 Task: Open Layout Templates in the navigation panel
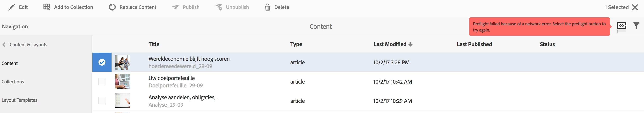tap(19, 100)
